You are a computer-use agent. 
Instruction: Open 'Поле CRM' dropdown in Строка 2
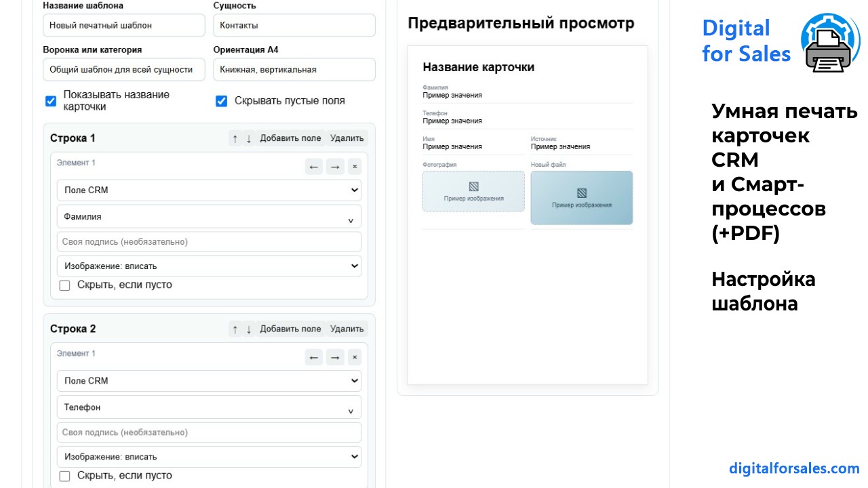coord(209,380)
